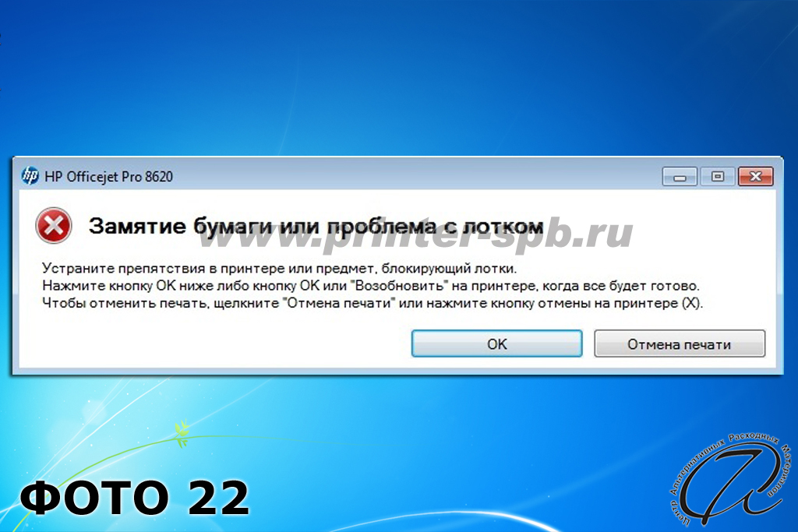Click the red error cross icon

(54, 225)
